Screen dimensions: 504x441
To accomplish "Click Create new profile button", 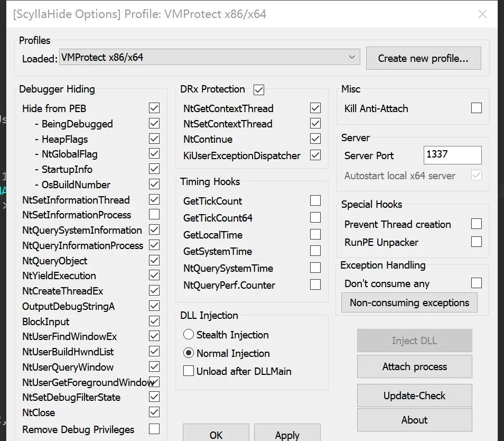I will point(423,58).
